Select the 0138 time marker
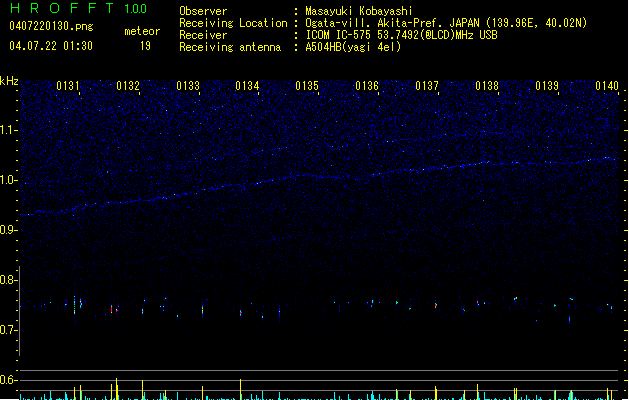 coord(487,86)
